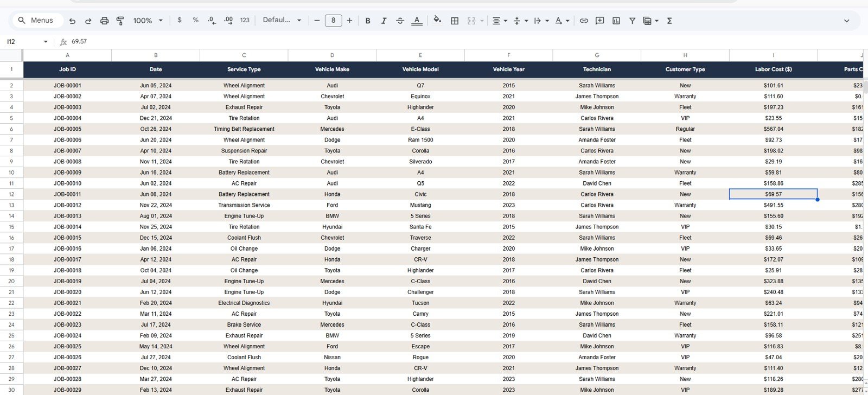Select cell Electrical Diagnostics
This screenshot has width=868, height=395.
click(244, 303)
